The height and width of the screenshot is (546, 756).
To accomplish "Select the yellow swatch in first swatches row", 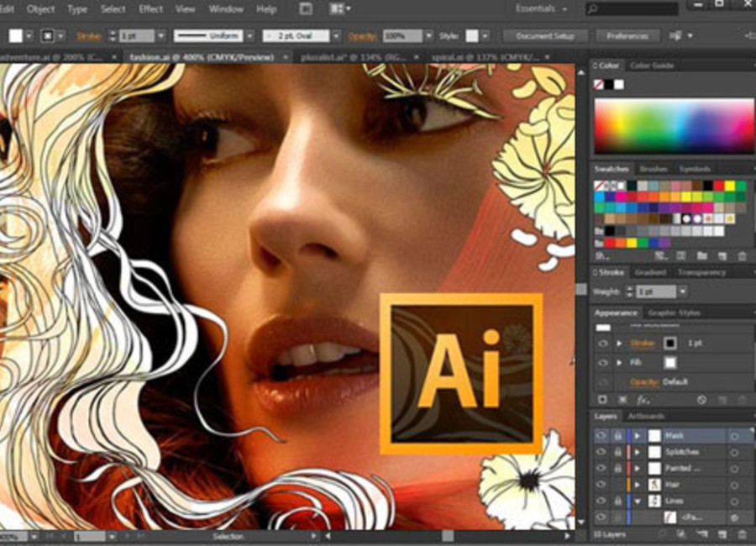I will tap(730, 186).
